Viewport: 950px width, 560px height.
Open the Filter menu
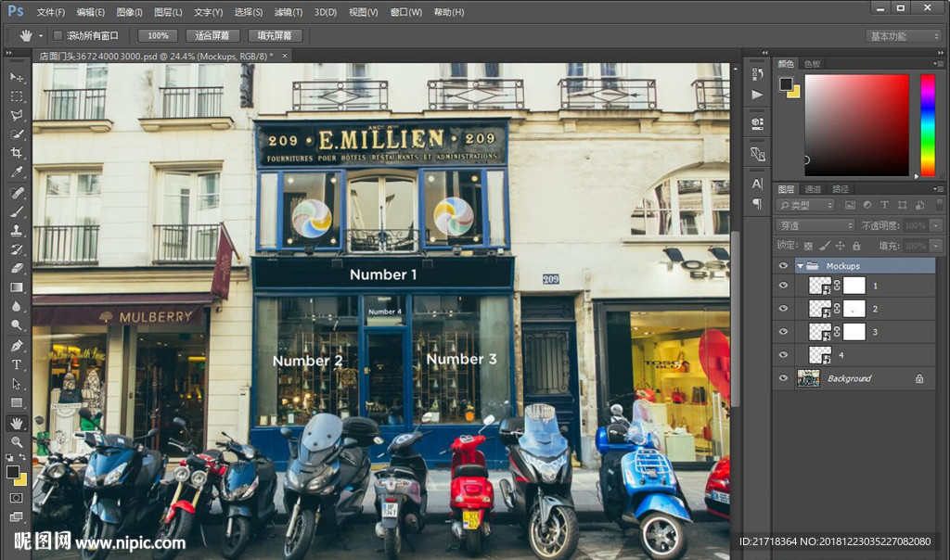click(289, 12)
